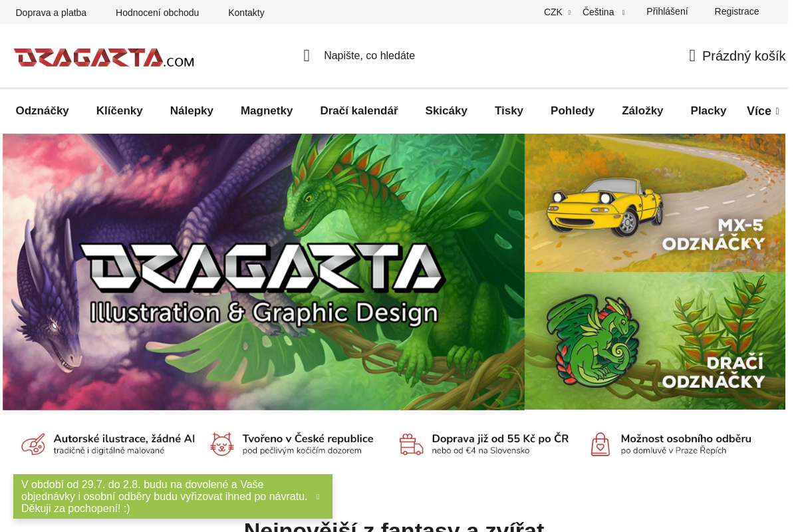Select the Nálepky menu item
The image size is (798, 532).
click(x=192, y=111)
